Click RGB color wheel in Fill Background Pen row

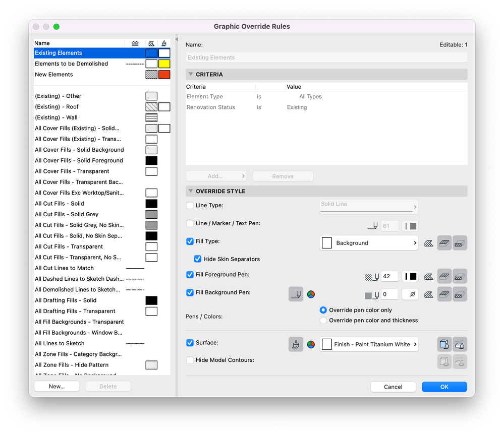[x=311, y=294]
